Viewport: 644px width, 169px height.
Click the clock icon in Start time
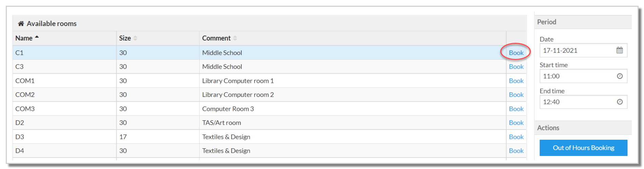pos(620,76)
